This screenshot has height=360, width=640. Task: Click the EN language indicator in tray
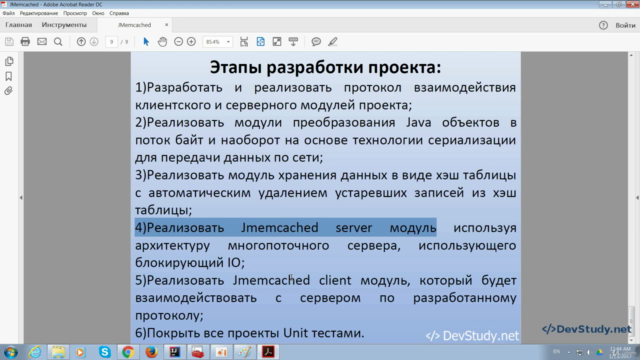(x=556, y=352)
